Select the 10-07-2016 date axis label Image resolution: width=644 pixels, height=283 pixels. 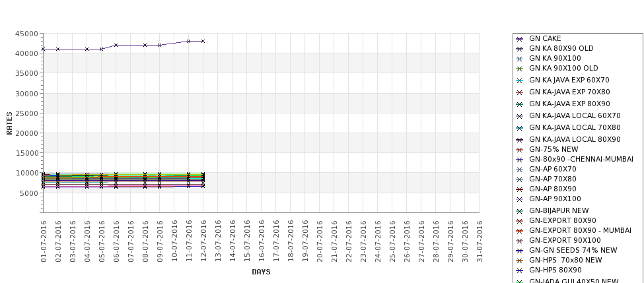pos(174,241)
